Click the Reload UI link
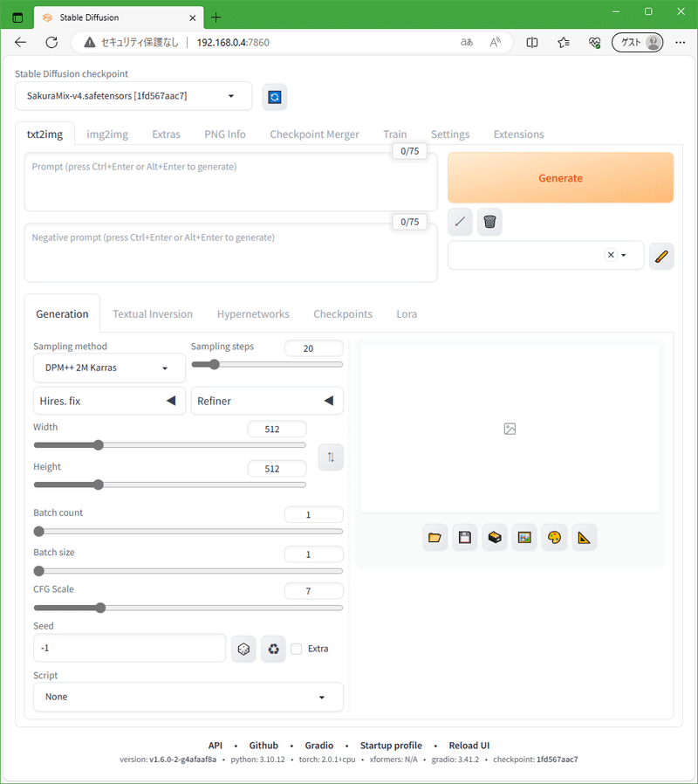Screen dimensions: 698x784 (469, 746)
